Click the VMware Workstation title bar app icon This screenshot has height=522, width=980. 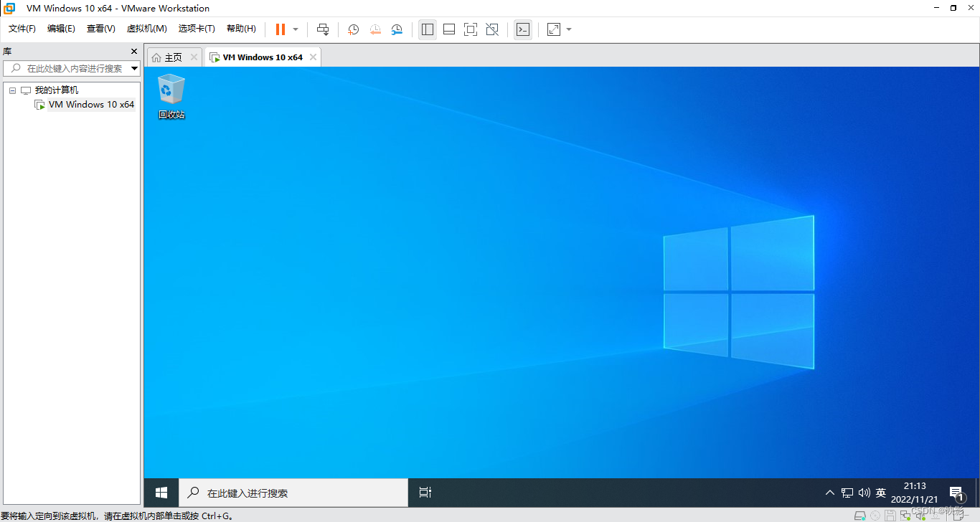(9, 9)
